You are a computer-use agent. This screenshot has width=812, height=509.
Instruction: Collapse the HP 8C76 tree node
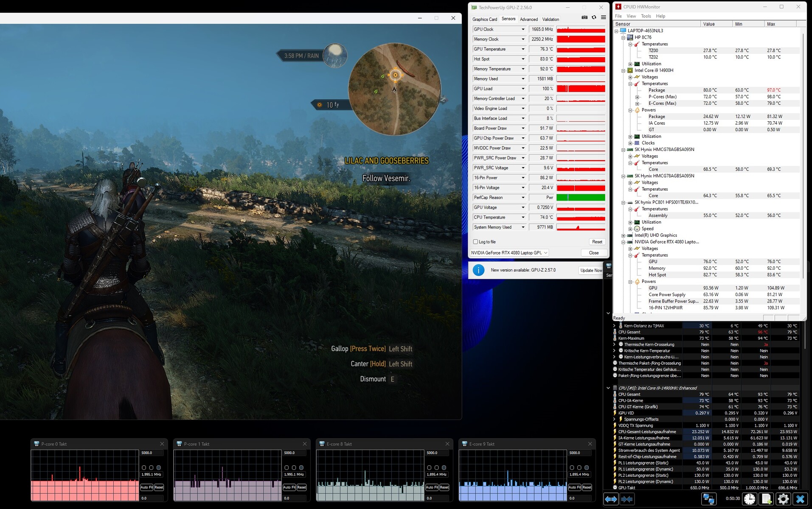[624, 37]
